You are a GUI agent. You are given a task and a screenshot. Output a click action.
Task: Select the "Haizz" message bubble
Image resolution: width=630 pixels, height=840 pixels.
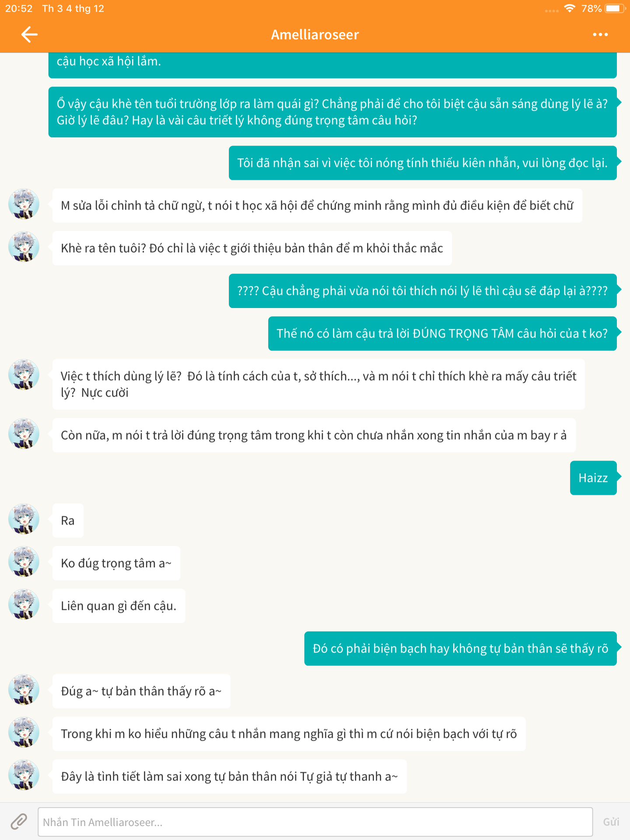click(x=593, y=478)
